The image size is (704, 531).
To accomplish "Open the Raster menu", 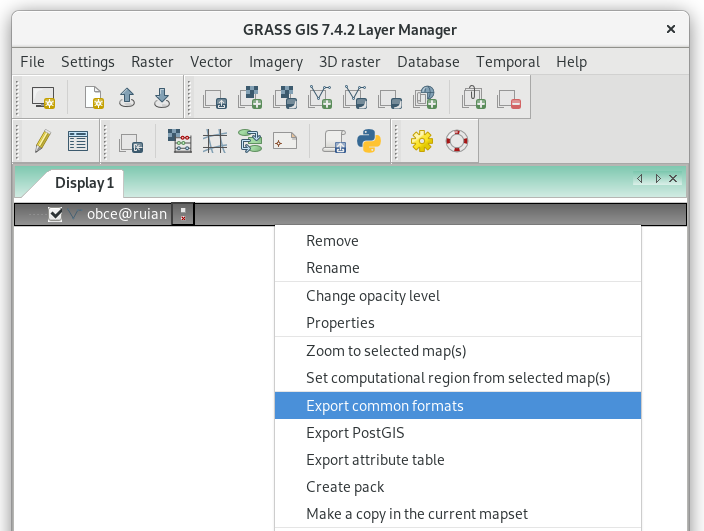I will [x=152, y=61].
